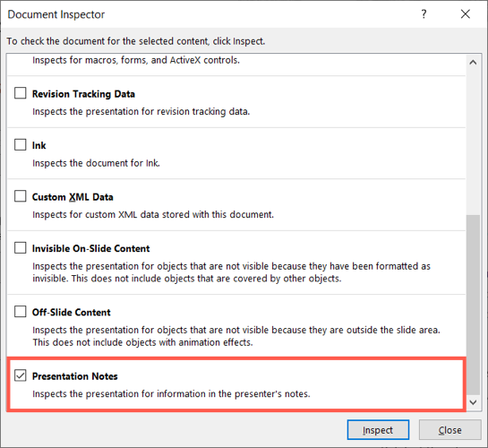This screenshot has height=448, width=488.
Task: Click the scroll up arrow
Action: pos(473,62)
